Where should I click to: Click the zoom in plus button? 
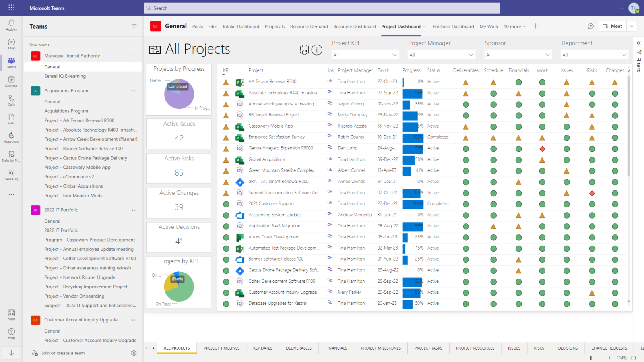[609, 358]
